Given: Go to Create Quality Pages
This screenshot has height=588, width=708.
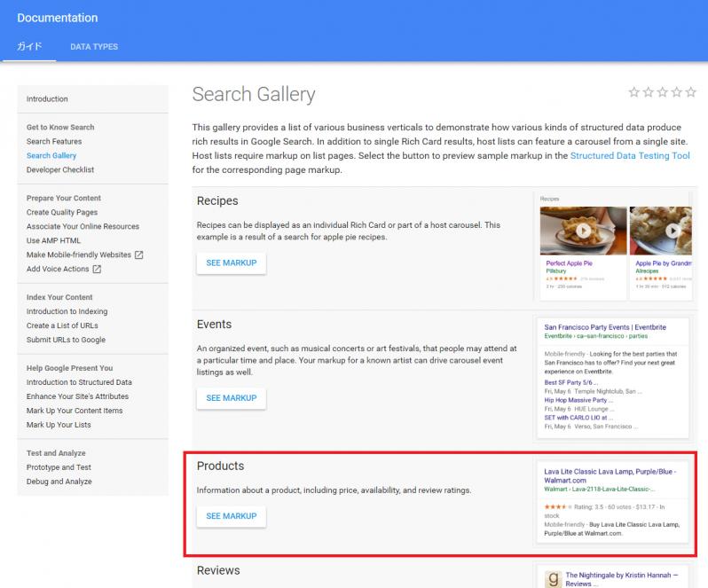Looking at the screenshot, I should tap(62, 212).
